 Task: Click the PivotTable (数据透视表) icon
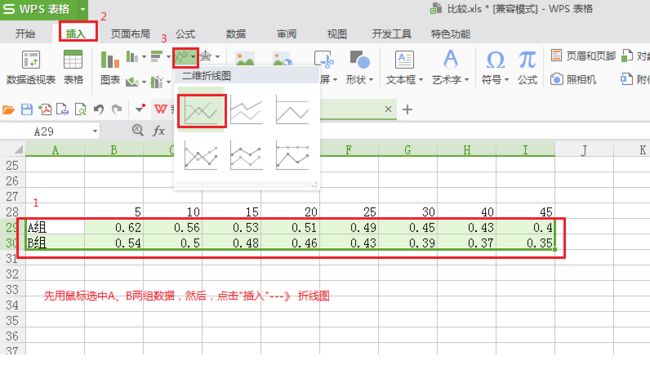coord(31,60)
